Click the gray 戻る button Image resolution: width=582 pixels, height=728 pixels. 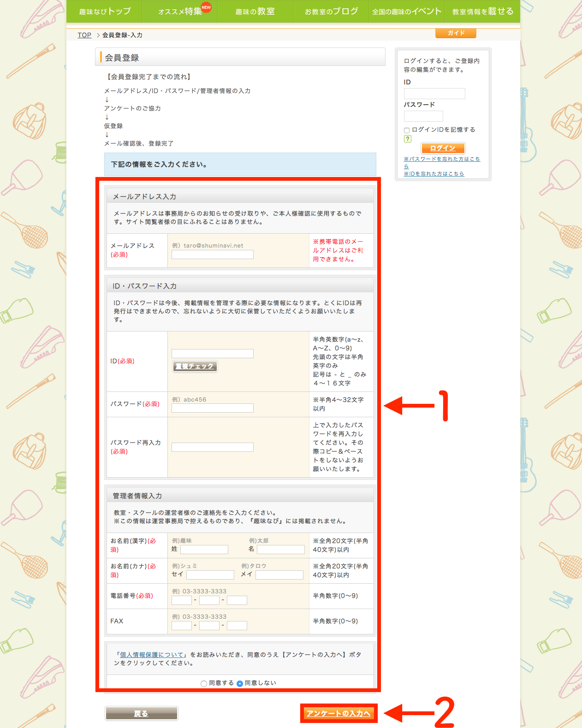click(x=141, y=713)
